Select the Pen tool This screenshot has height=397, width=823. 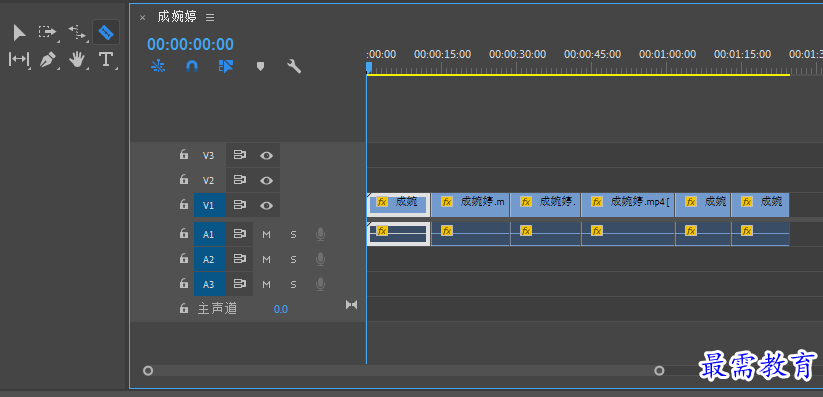48,59
